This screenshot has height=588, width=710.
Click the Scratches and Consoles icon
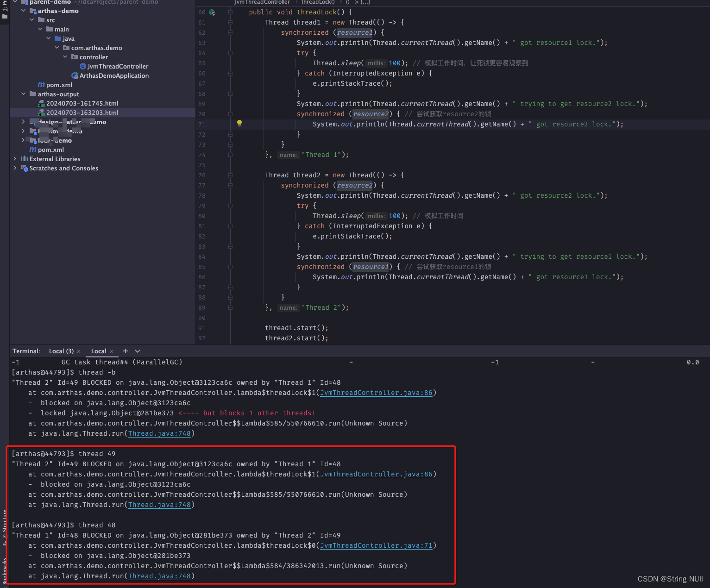25,168
